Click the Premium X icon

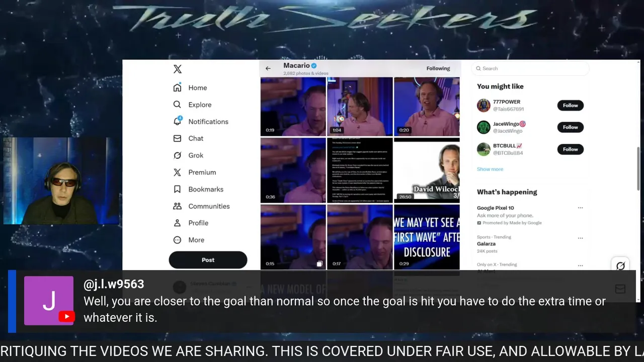pyautogui.click(x=177, y=172)
